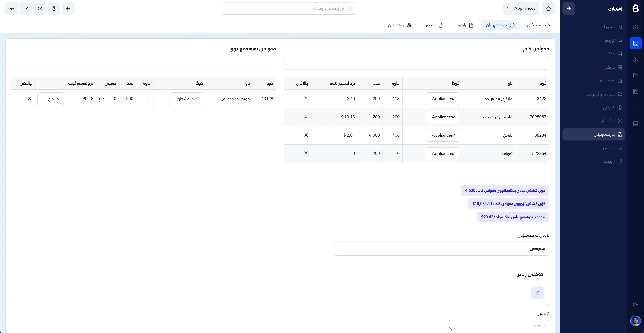
Task: Switch to the ڕاپۆرت tab in top navigation
Action: [x=464, y=25]
